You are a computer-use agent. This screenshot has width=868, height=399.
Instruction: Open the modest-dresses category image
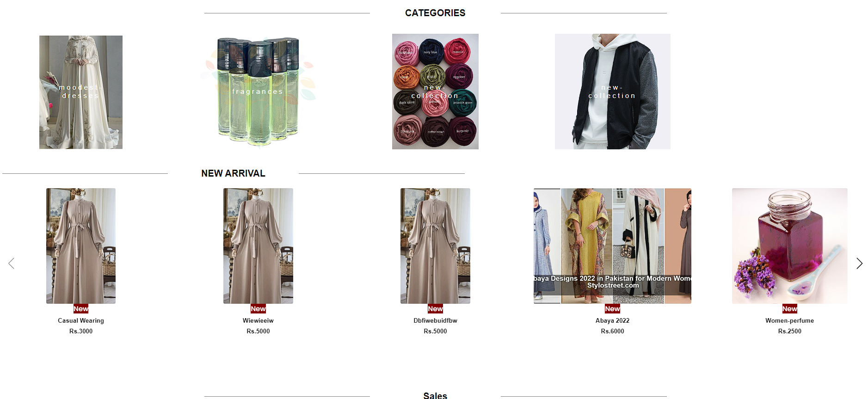click(x=81, y=92)
